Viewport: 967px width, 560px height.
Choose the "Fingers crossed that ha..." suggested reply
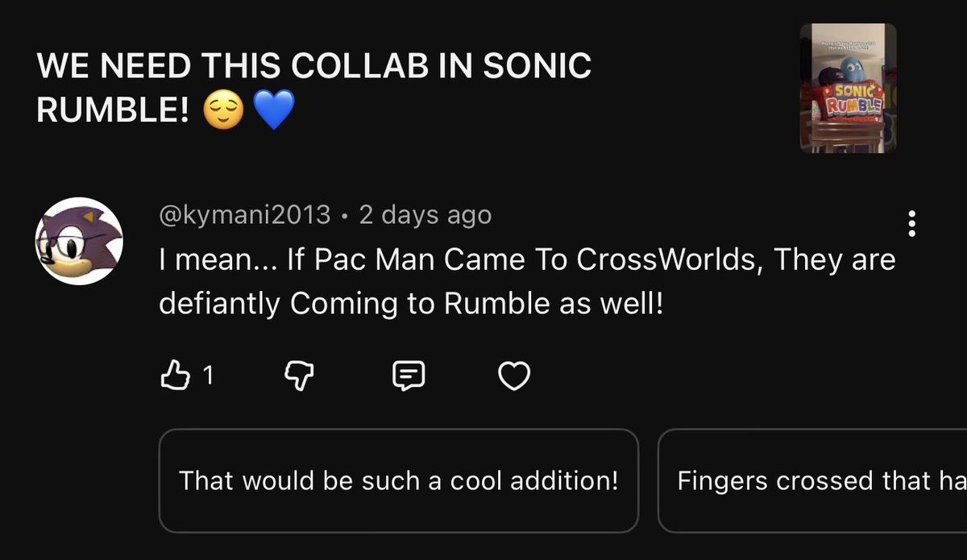(x=812, y=481)
